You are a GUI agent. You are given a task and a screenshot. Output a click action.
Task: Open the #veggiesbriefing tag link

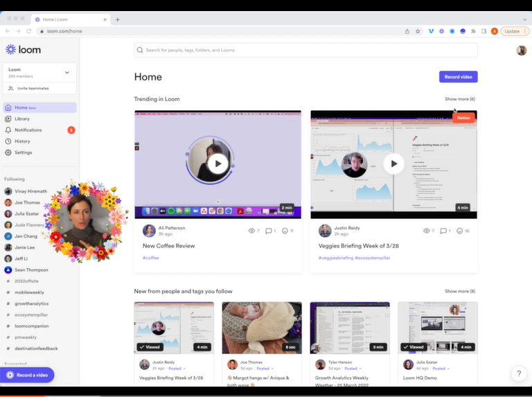coord(335,258)
